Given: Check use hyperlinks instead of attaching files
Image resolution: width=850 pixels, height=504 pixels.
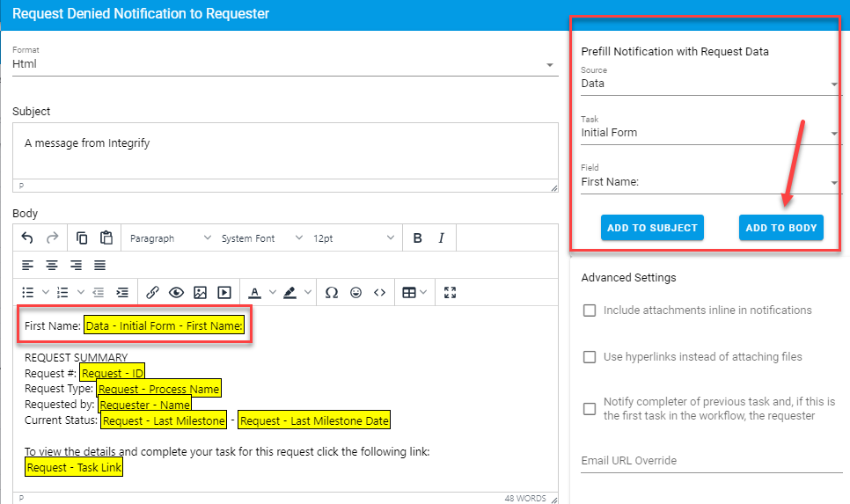Looking at the screenshot, I should [x=590, y=357].
